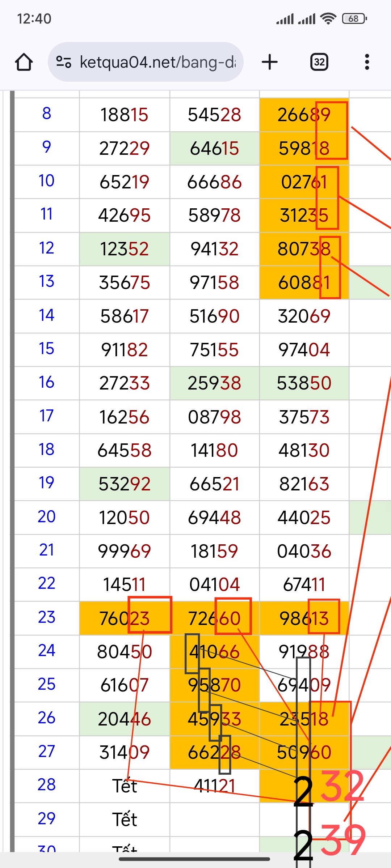This screenshot has height=868, width=391.
Task: Tap the Wi-Fi status icon
Action: click(x=328, y=18)
